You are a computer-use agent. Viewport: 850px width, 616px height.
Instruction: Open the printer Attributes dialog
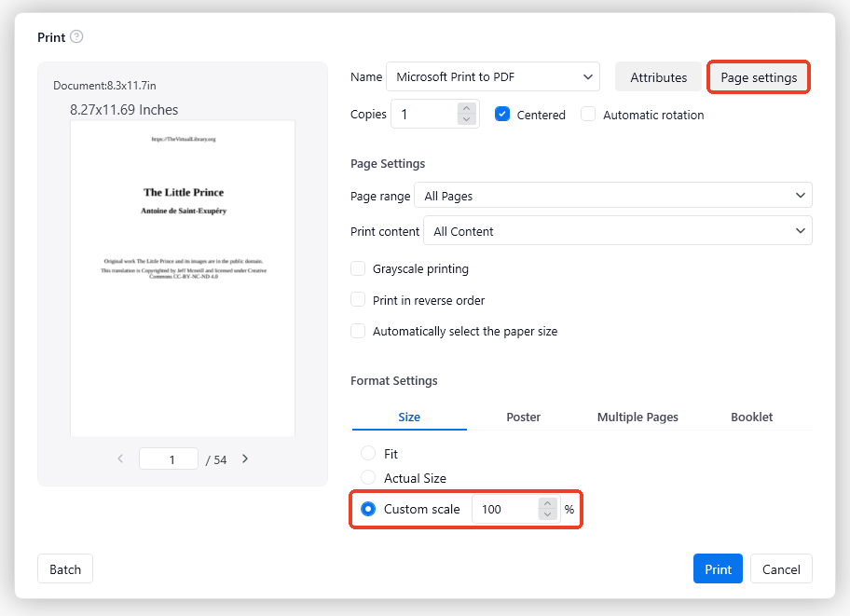point(658,76)
